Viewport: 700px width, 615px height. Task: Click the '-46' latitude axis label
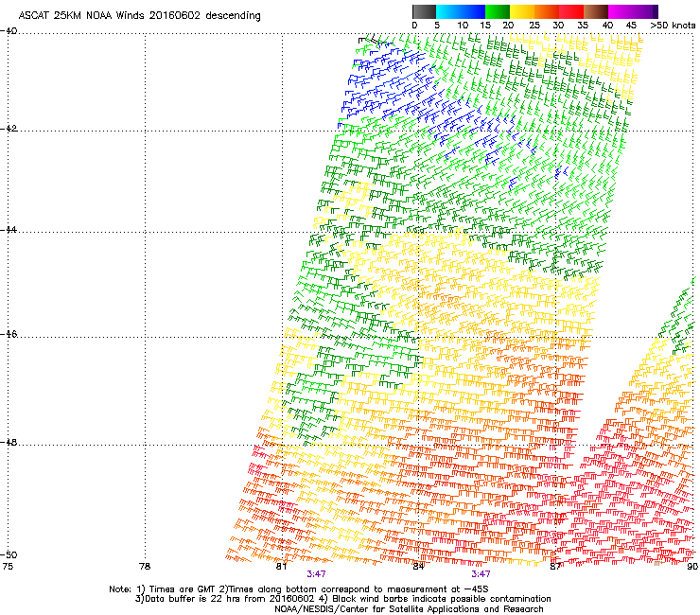[9, 334]
